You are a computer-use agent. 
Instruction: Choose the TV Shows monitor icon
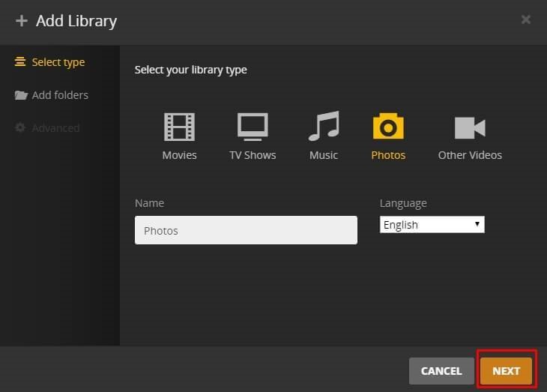pos(253,127)
